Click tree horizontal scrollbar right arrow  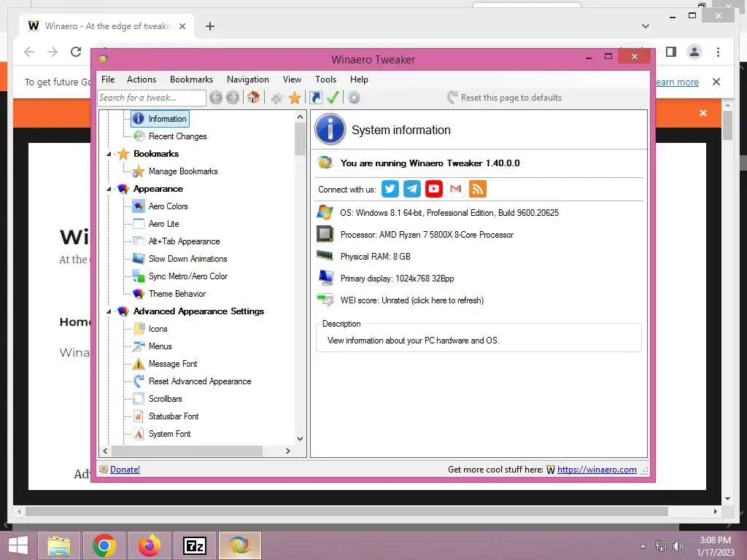point(287,451)
